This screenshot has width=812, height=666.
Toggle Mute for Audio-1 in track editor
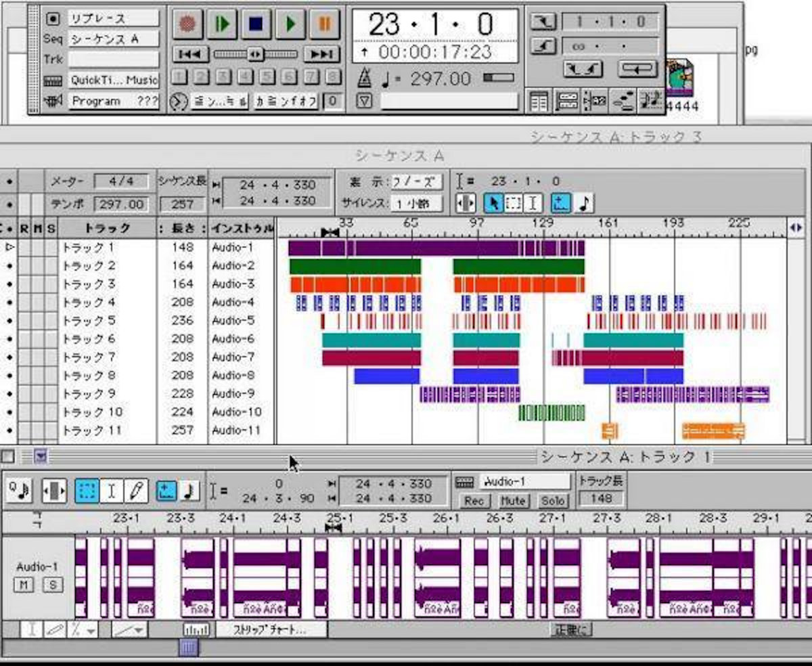click(x=512, y=501)
